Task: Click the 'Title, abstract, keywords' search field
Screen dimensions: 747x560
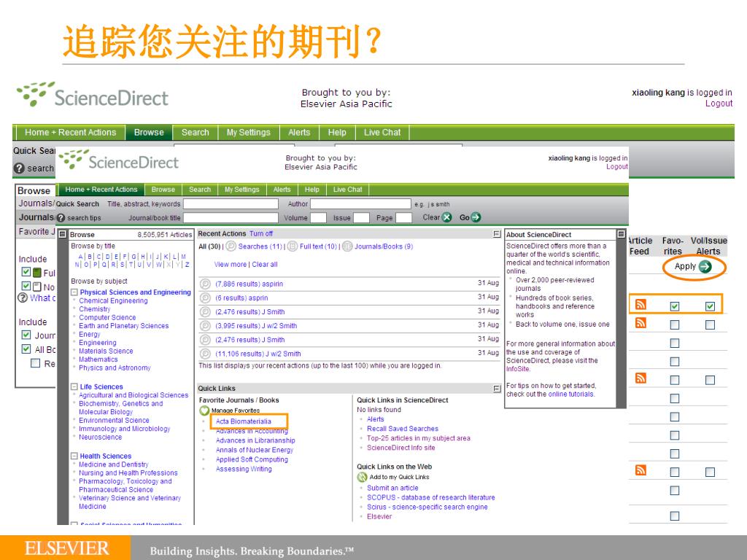Action: [231, 204]
